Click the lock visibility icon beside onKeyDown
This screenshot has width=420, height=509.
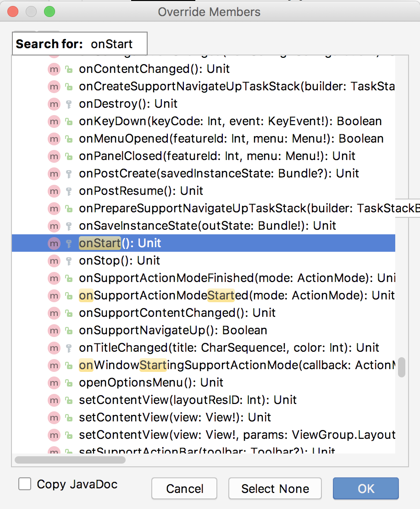point(68,122)
